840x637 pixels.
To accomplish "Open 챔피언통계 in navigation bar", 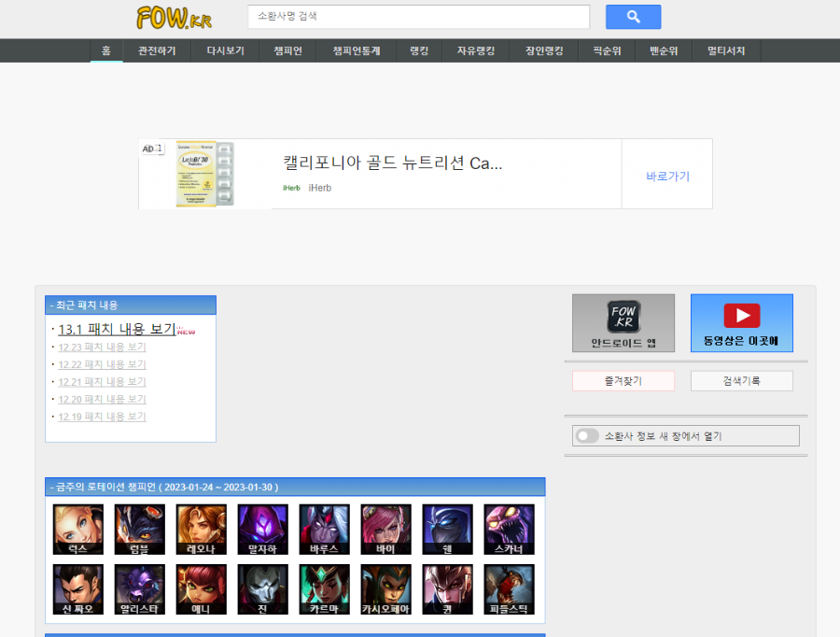I will [x=357, y=50].
